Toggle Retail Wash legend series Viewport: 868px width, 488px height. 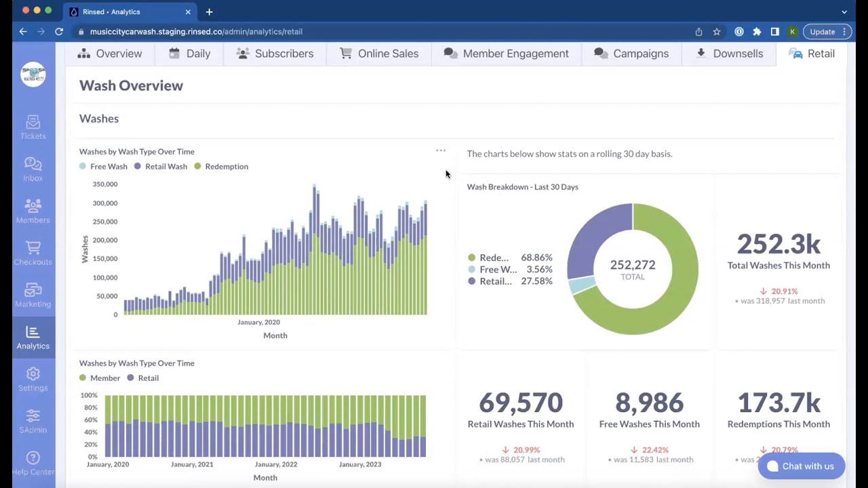pos(160,166)
